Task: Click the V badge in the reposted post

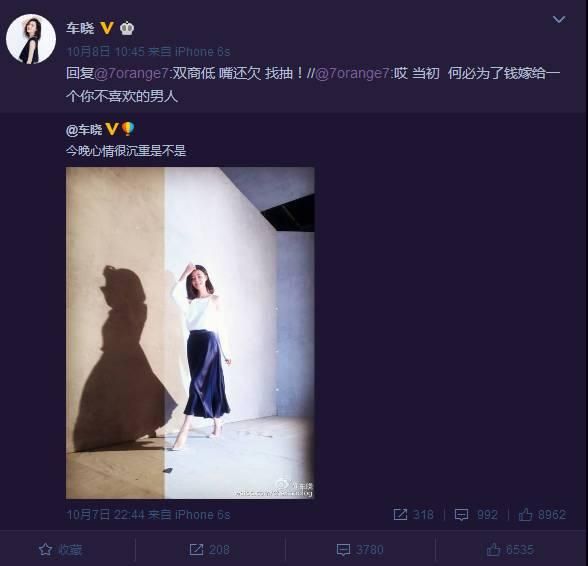Action: pyautogui.click(x=112, y=129)
